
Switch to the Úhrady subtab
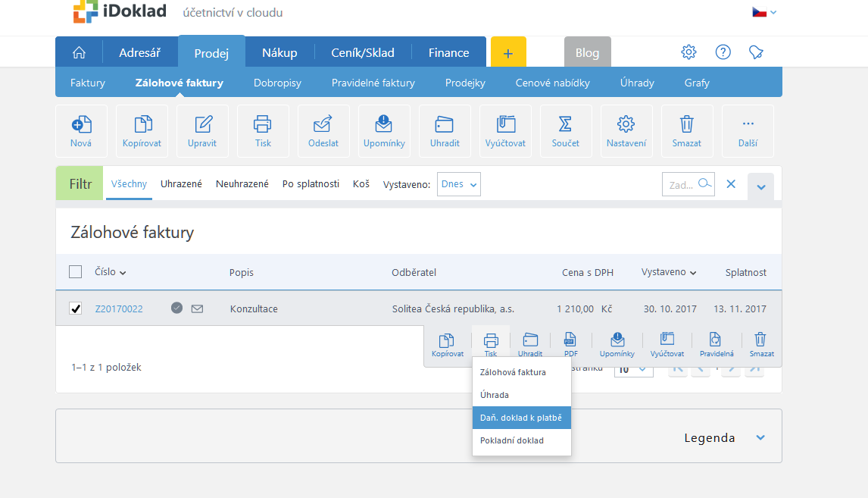(636, 83)
